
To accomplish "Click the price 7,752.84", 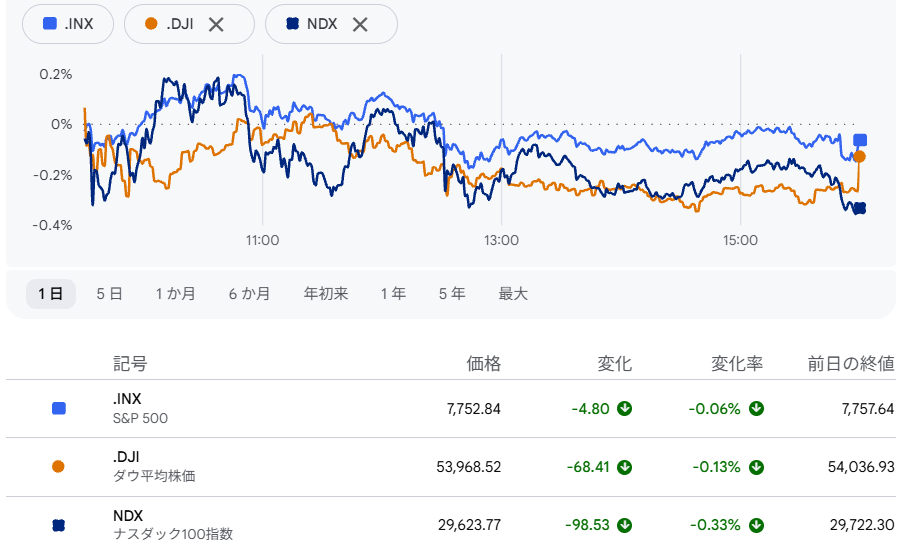I will (474, 409).
